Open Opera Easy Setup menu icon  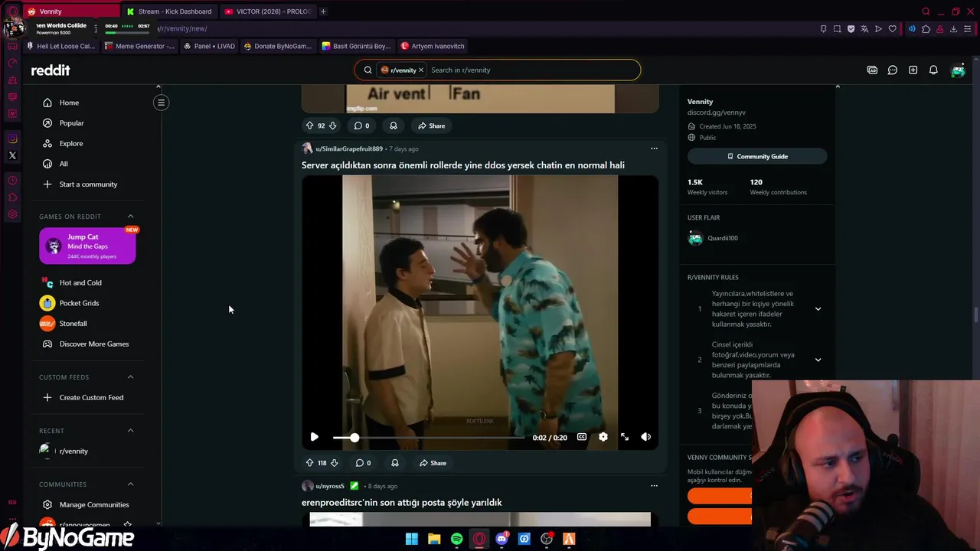pyautogui.click(x=967, y=29)
